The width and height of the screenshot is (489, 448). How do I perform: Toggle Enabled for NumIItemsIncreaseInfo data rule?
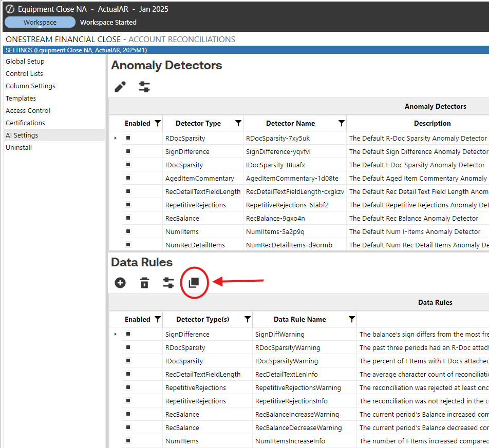coord(128,440)
